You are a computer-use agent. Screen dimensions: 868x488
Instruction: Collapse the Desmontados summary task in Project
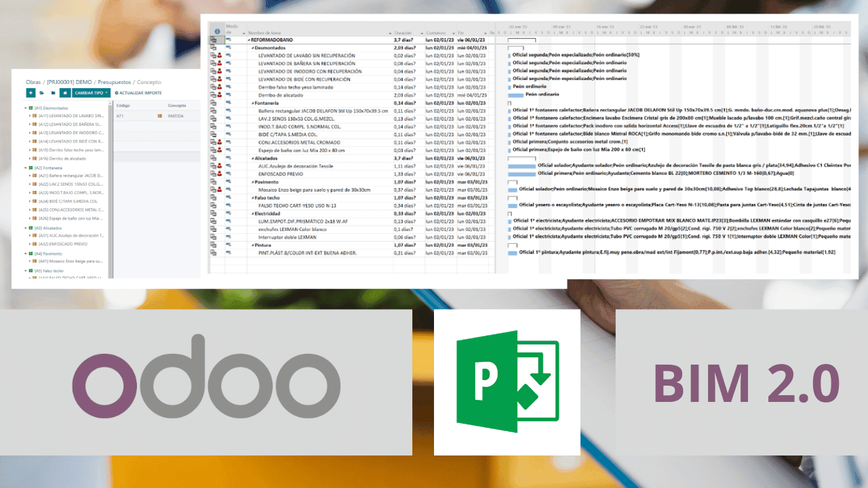[252, 47]
